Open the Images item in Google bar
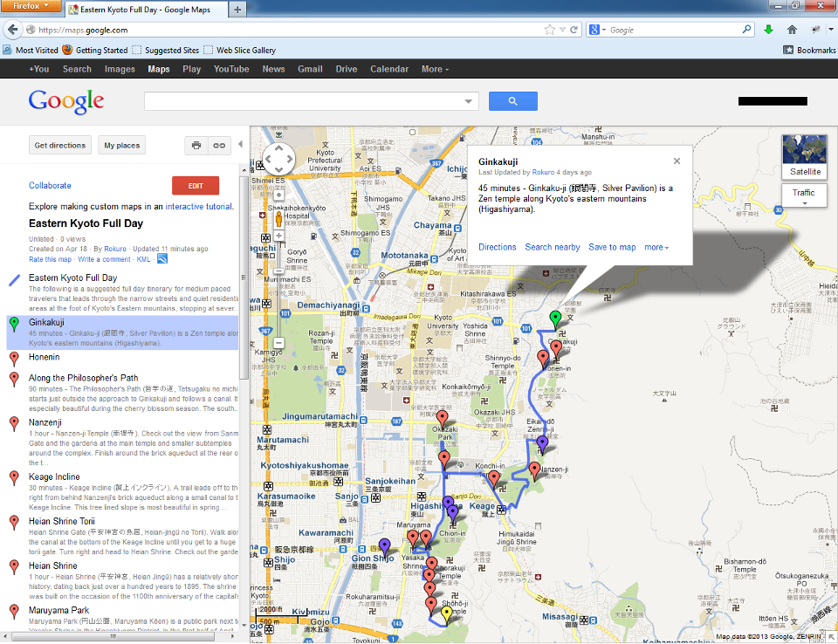This screenshot has height=644, width=838. point(120,69)
